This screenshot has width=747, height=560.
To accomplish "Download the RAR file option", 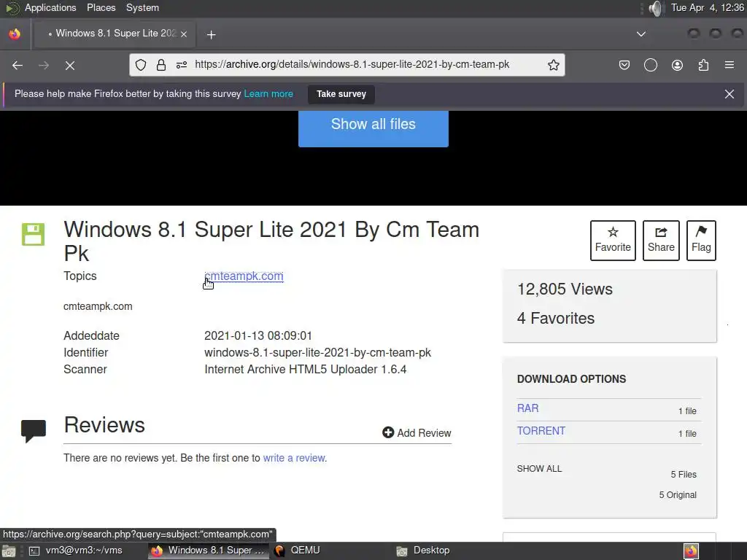I will [528, 408].
